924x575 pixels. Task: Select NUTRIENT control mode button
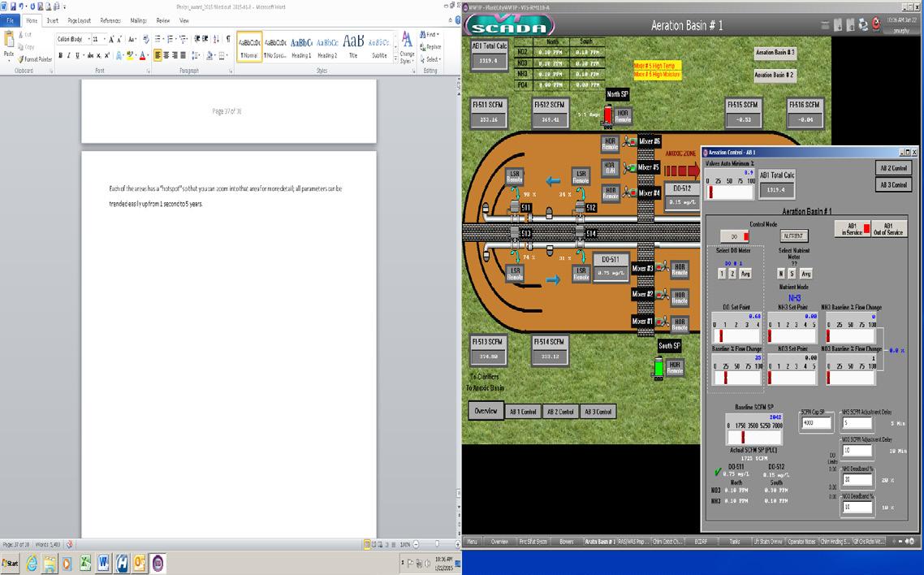point(794,236)
